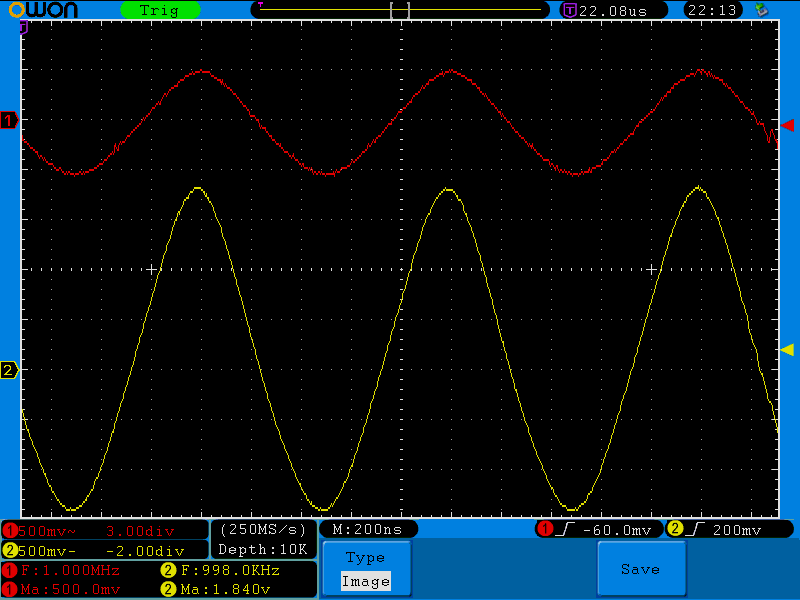Click the channel 2 500mv scale readout
800x600 pixels.
click(47, 551)
